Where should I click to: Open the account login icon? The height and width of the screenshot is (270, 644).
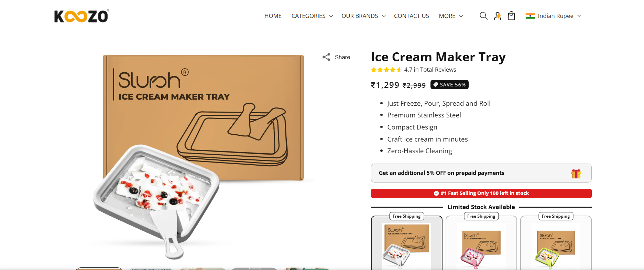pyautogui.click(x=498, y=16)
